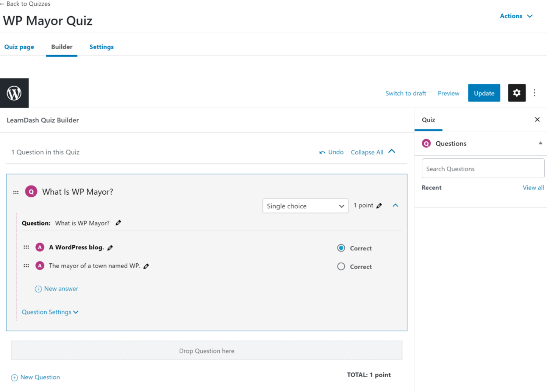Click the Q icon of What Is WP Mayor
Screen dimensions: 547x392
[31, 192]
